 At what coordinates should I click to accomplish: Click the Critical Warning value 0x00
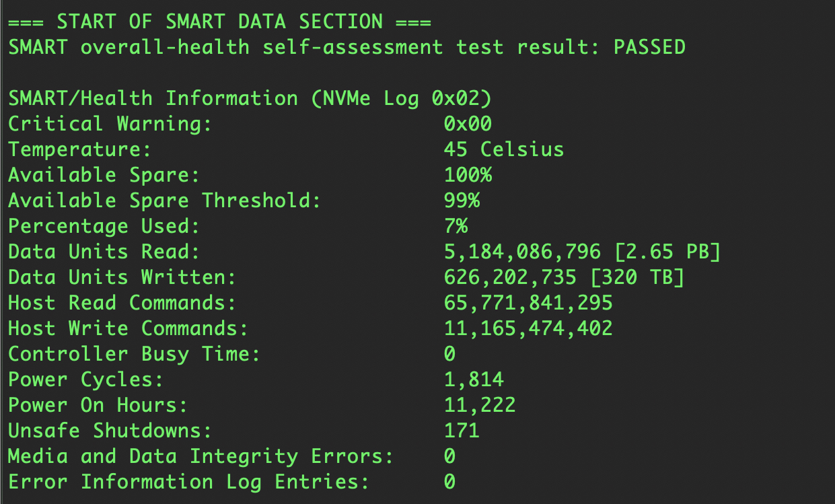point(468,124)
